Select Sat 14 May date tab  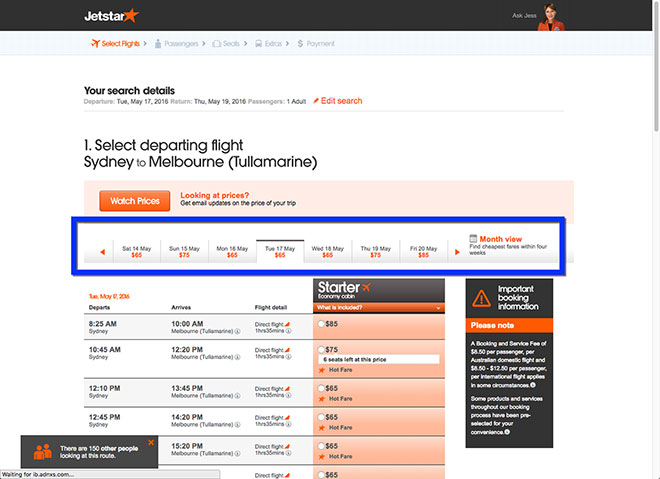point(136,252)
